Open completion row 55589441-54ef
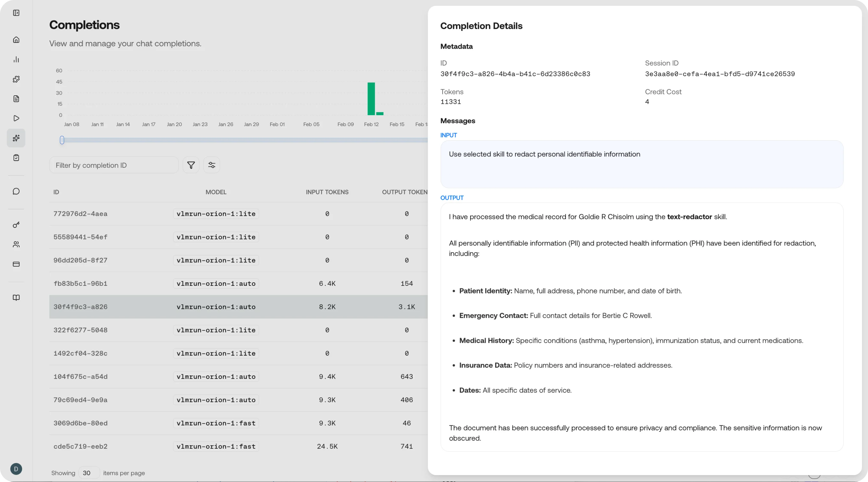Image resolution: width=868 pixels, height=482 pixels. point(238,237)
